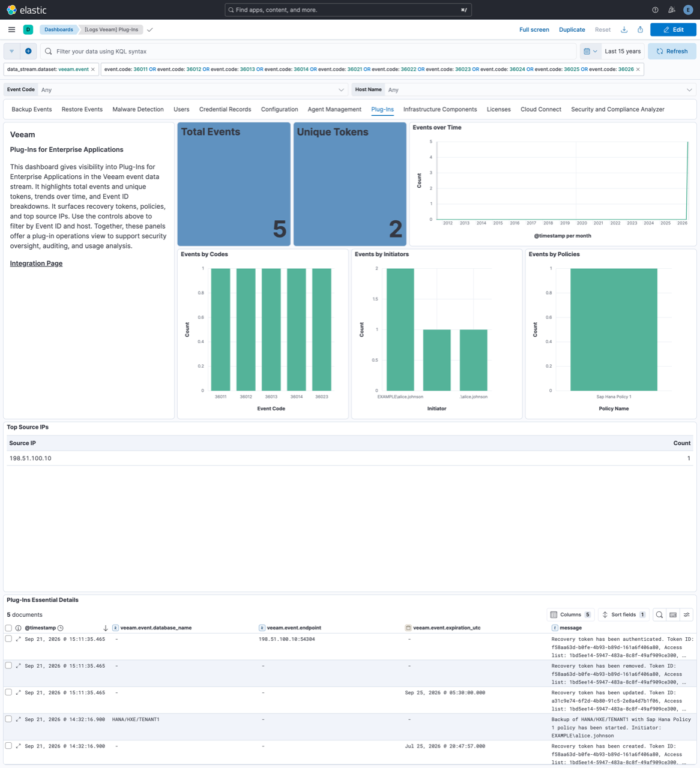Click veeam.event.expiration_utc date field icon
The image size is (700, 768).
click(408, 628)
